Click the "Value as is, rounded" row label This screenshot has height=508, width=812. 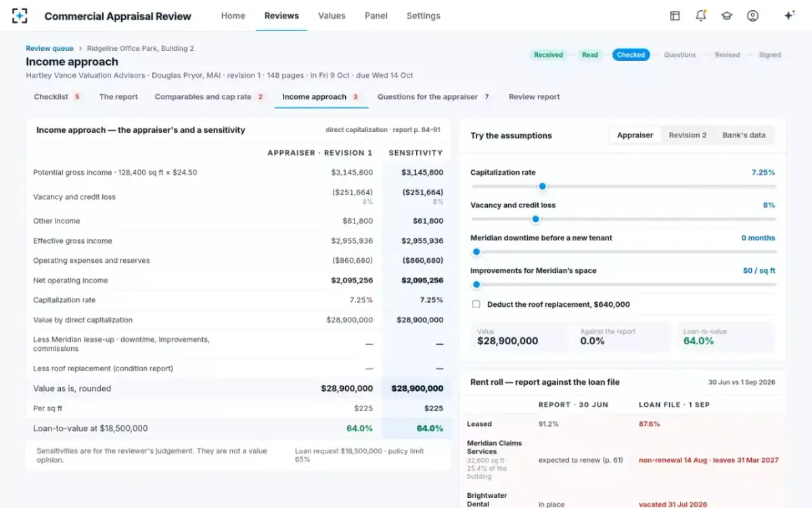tap(72, 389)
